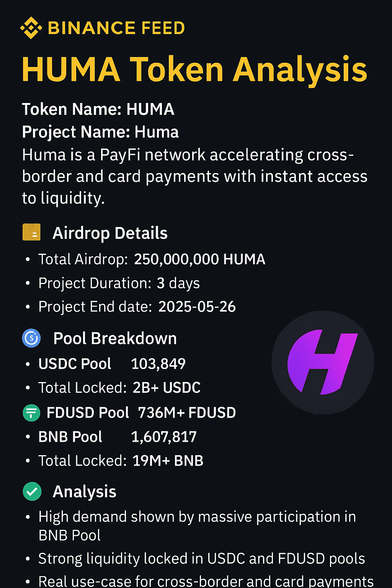Click the BINANCE FEED header text
The height and width of the screenshot is (588, 392).
(x=116, y=28)
